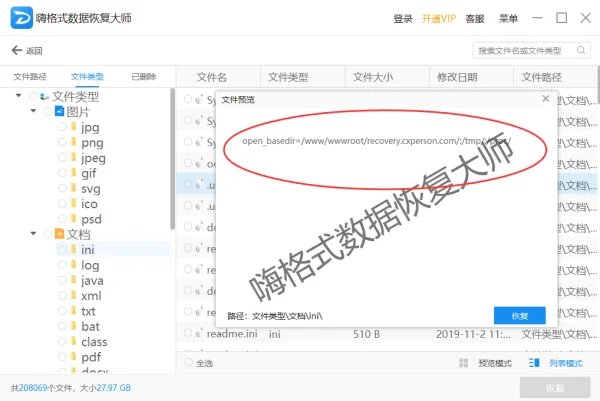
Task: Check the ini type checkbox
Action: pos(62,249)
